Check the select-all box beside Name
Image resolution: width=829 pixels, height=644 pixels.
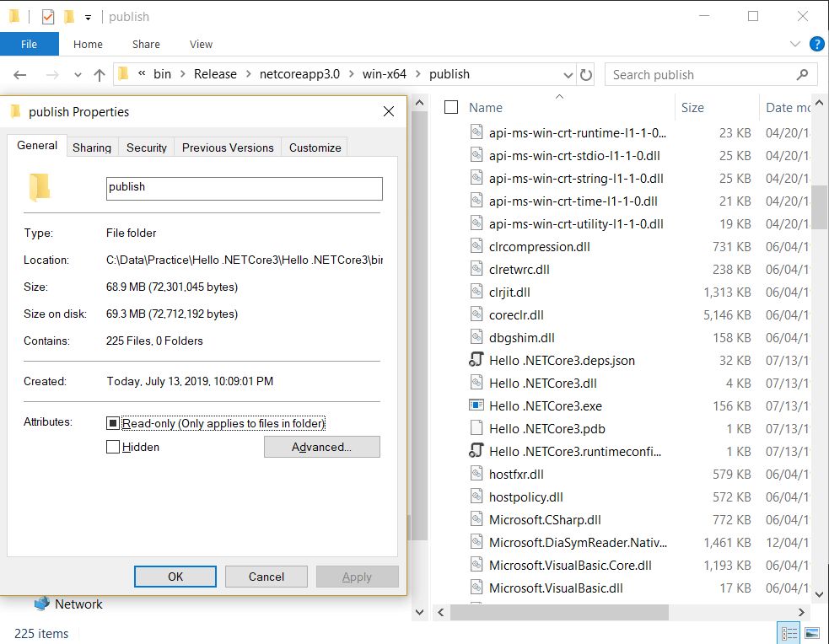point(451,107)
